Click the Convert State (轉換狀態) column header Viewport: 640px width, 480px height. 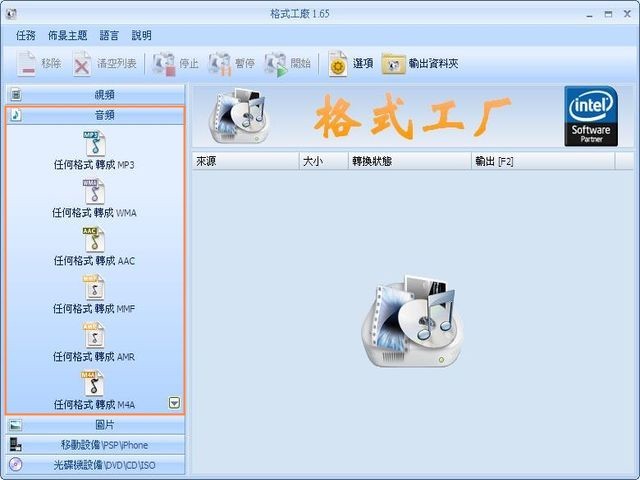(x=410, y=161)
